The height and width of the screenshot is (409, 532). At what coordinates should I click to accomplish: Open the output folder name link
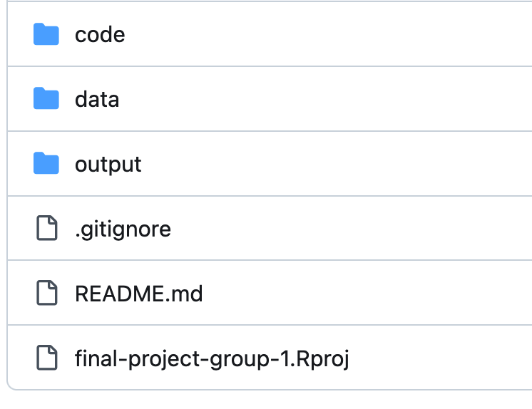108,164
